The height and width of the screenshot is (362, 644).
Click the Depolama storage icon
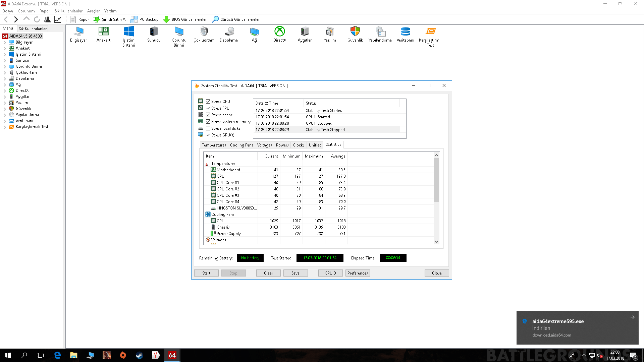click(229, 32)
